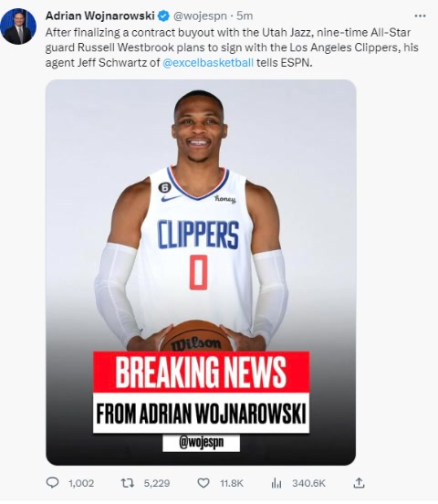Open the @wojespn handle link
Image resolution: width=438 pixels, height=504 pixels.
[200, 16]
